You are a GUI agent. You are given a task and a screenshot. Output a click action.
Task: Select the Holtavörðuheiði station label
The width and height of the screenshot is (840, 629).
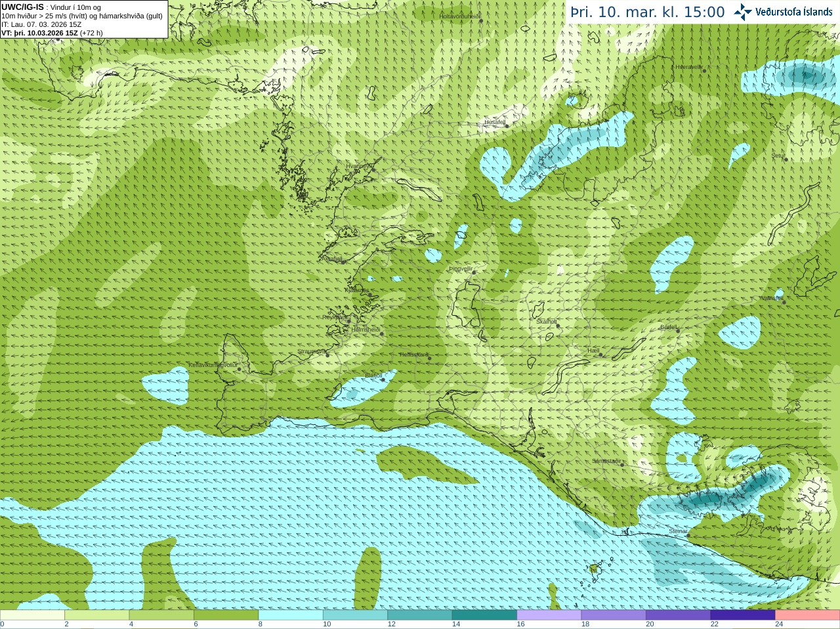click(x=460, y=16)
